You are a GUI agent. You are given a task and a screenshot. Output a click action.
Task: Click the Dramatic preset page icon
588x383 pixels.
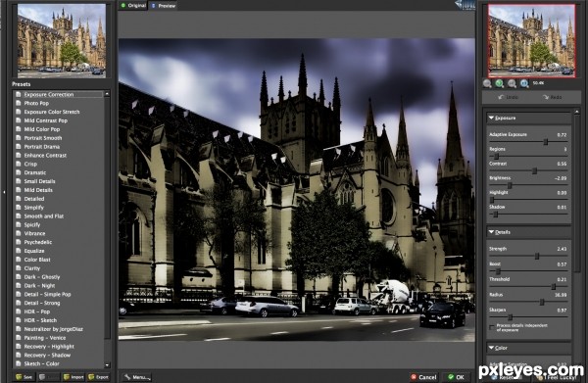click(x=18, y=172)
